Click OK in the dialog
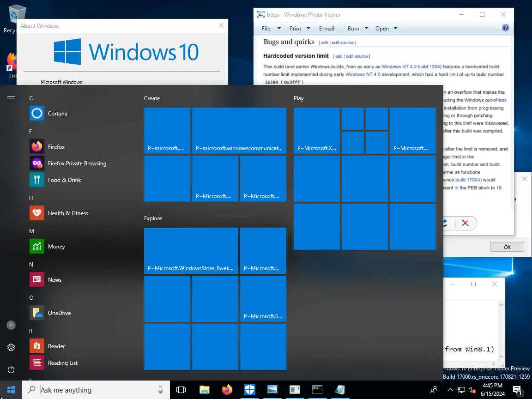This screenshot has height=399, width=532. [x=507, y=247]
